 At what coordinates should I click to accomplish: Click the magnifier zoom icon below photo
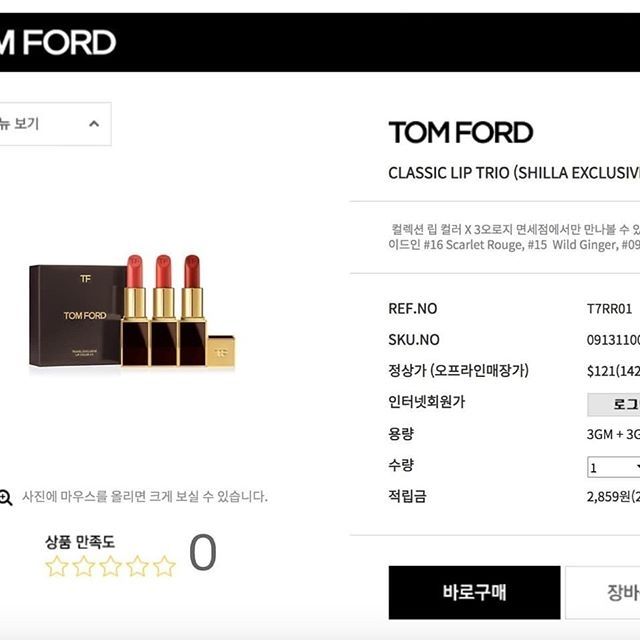pos(6,498)
